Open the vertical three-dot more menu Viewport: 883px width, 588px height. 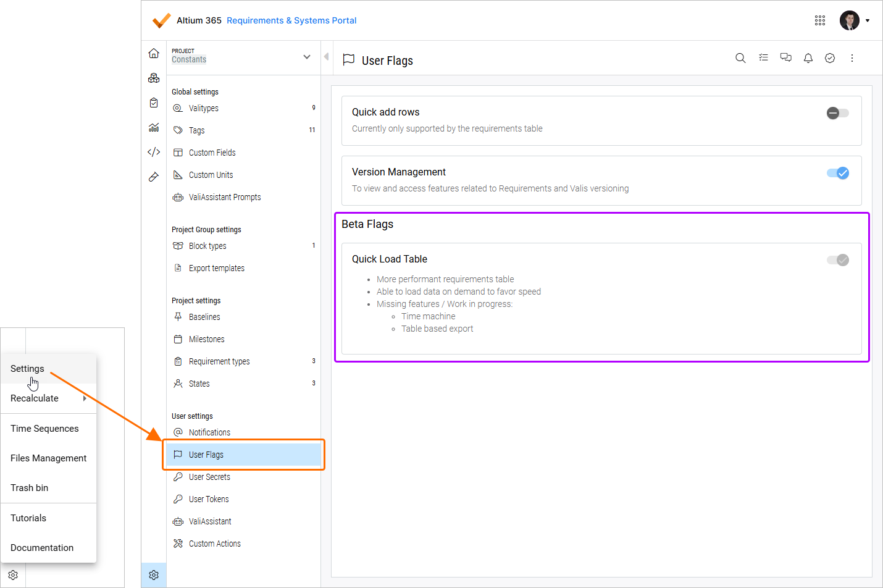[x=852, y=58]
